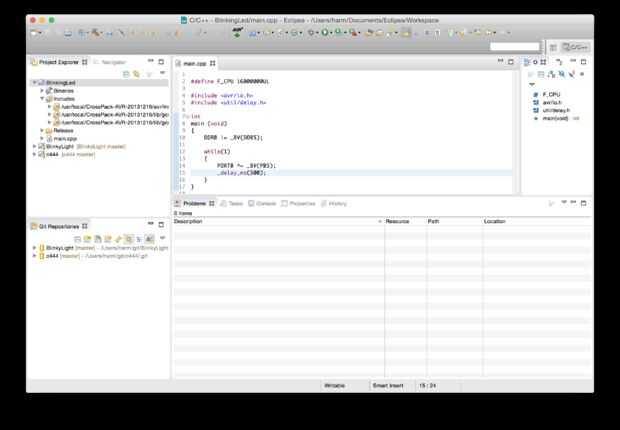The width and height of the screenshot is (620, 430).
Task: Select the Git Repositories tab
Action: click(59, 226)
